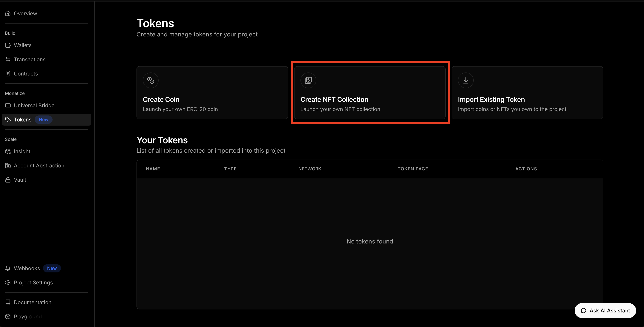644x327 pixels.
Task: Open the Account Abstraction page
Action: click(x=39, y=166)
